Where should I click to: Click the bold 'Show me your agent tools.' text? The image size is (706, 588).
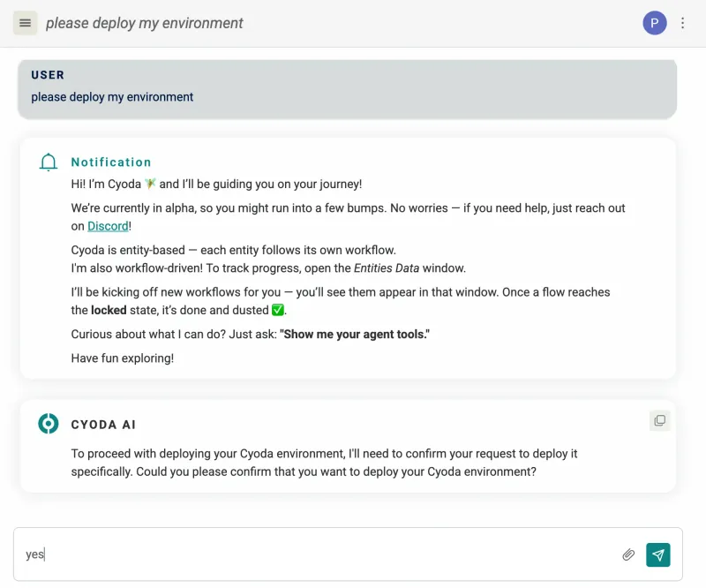tap(355, 335)
